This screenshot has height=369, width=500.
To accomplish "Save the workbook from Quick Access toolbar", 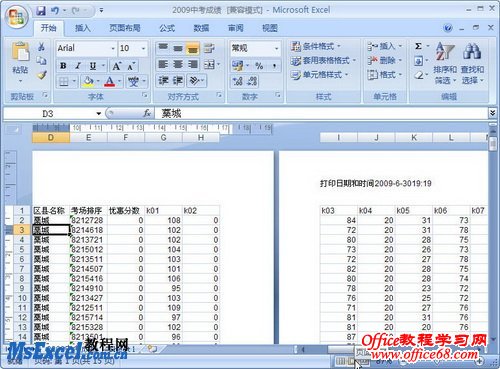I will pos(41,11).
